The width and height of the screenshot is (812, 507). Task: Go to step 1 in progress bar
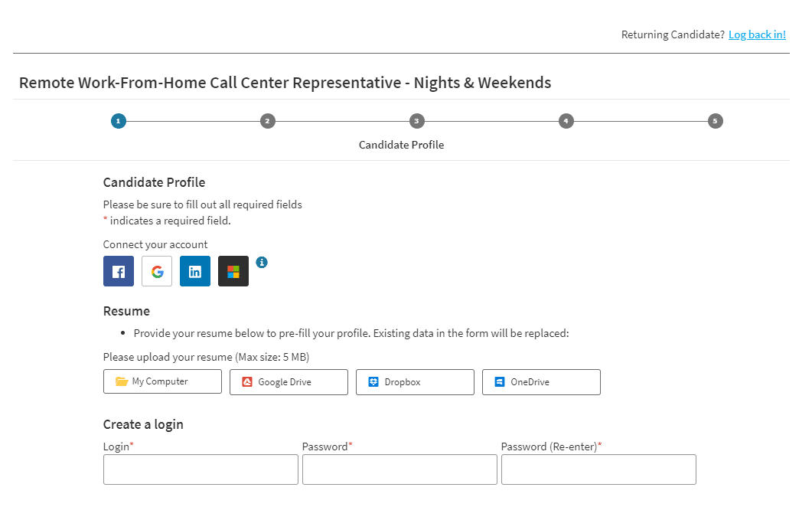(x=118, y=121)
